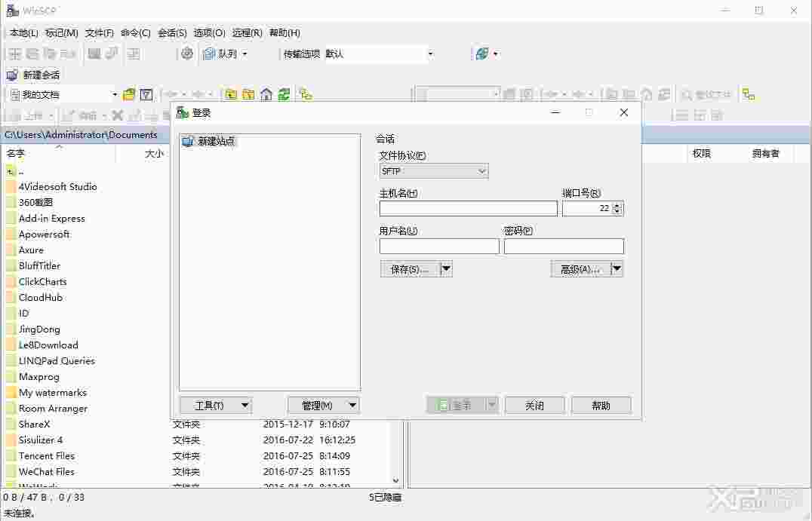
Task: Click the 高级(A)... button
Action: (580, 269)
